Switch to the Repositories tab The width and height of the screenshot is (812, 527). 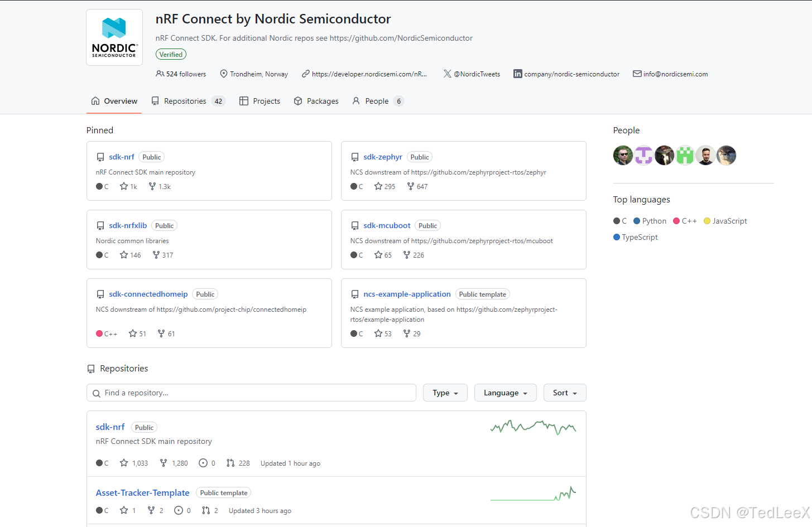(x=184, y=101)
